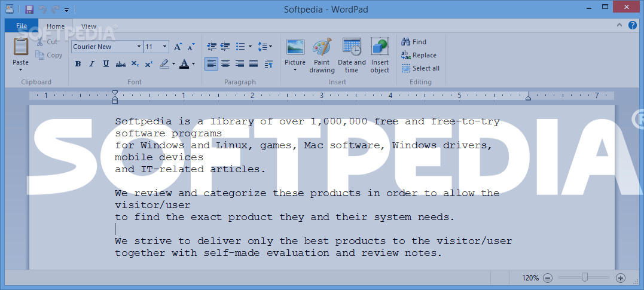The height and width of the screenshot is (290, 644).
Task: Collapse the ribbon with the caret
Action: coord(619,26)
